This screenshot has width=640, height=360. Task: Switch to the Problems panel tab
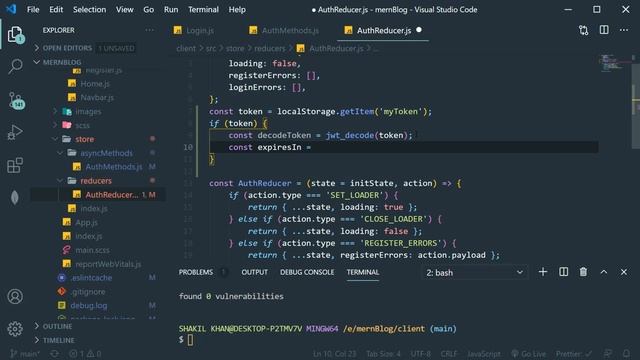pos(196,272)
